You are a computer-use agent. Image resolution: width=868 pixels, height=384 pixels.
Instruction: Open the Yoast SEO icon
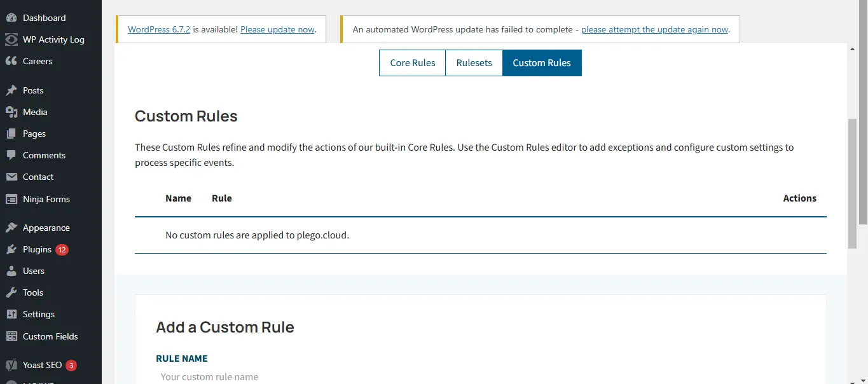point(11,365)
